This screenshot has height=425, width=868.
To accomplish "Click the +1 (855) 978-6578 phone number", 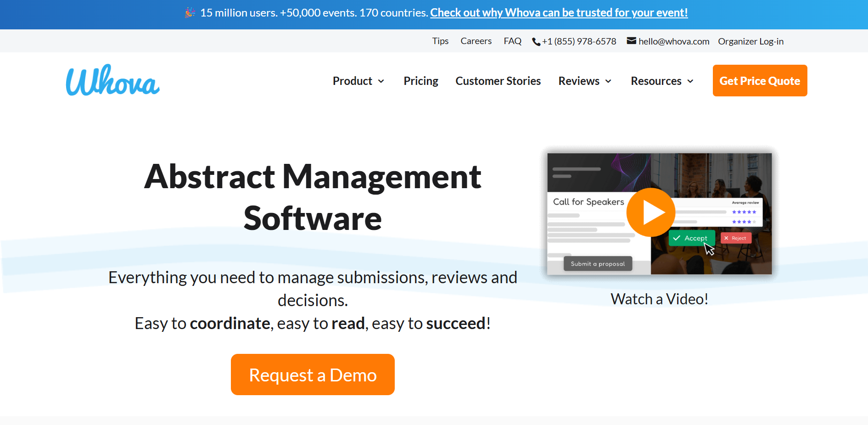I will (x=579, y=41).
